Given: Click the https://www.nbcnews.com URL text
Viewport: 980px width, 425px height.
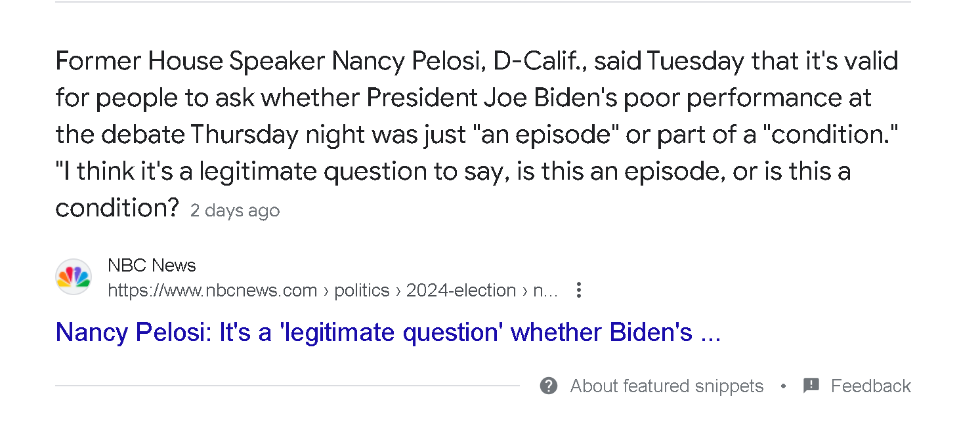Looking at the screenshot, I should [x=212, y=290].
